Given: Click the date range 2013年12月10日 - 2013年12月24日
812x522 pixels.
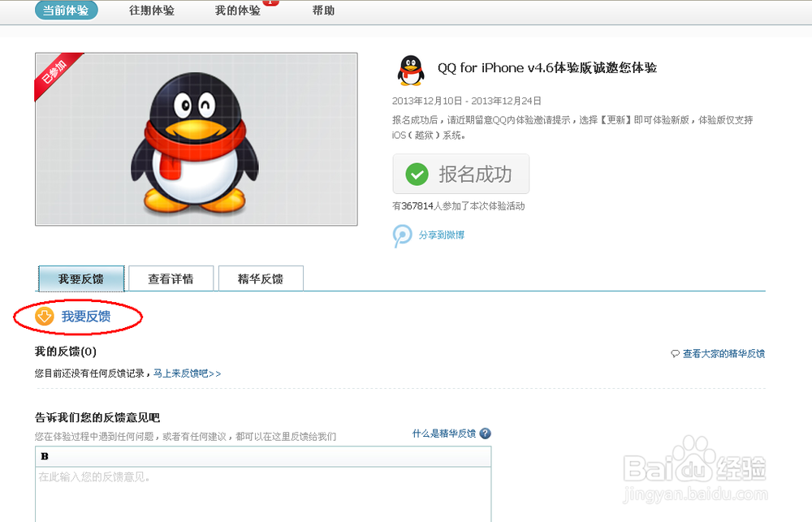Looking at the screenshot, I should 467,101.
